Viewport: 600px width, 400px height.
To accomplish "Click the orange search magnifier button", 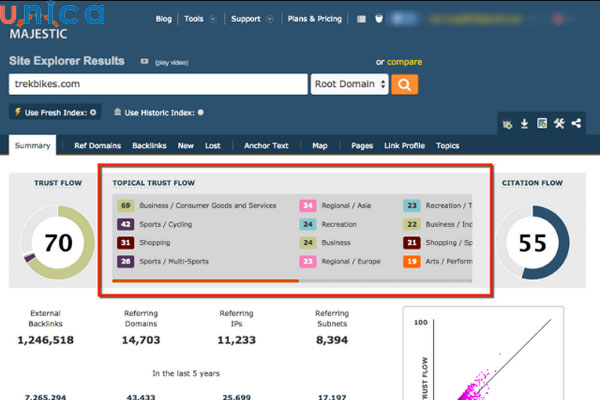I will pyautogui.click(x=404, y=84).
